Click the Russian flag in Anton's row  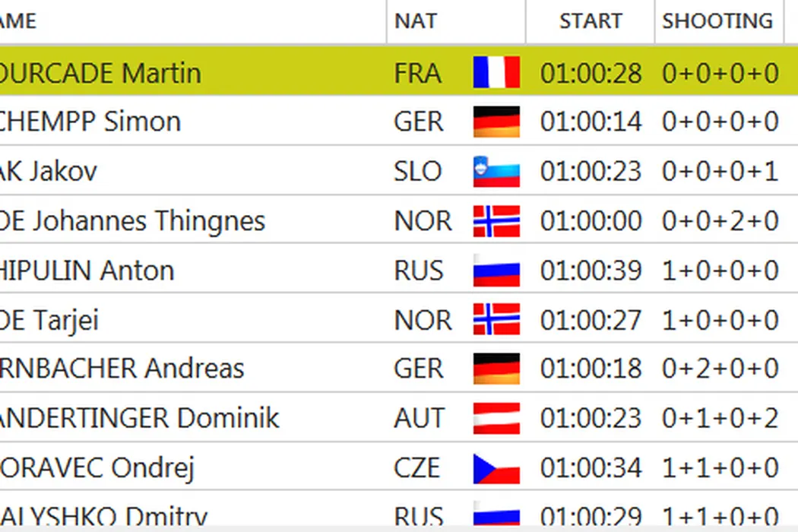[x=496, y=271]
